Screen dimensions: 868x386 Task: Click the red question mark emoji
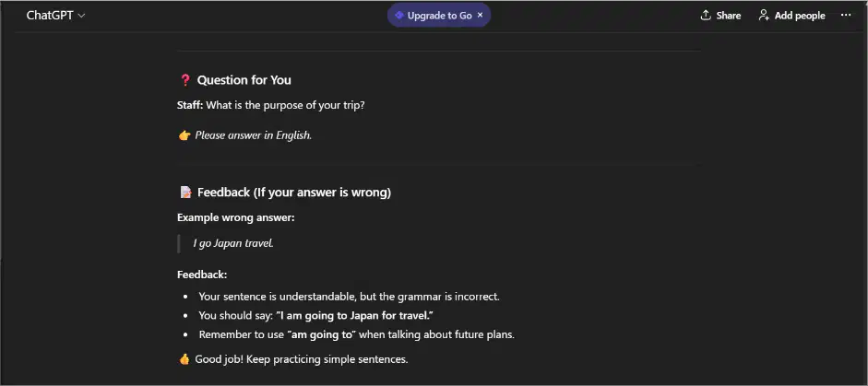point(184,80)
